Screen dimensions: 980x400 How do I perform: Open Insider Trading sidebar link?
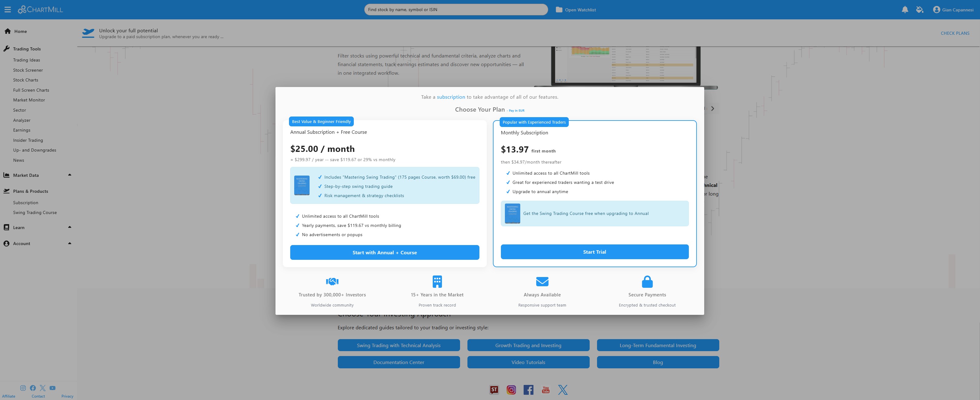click(28, 140)
